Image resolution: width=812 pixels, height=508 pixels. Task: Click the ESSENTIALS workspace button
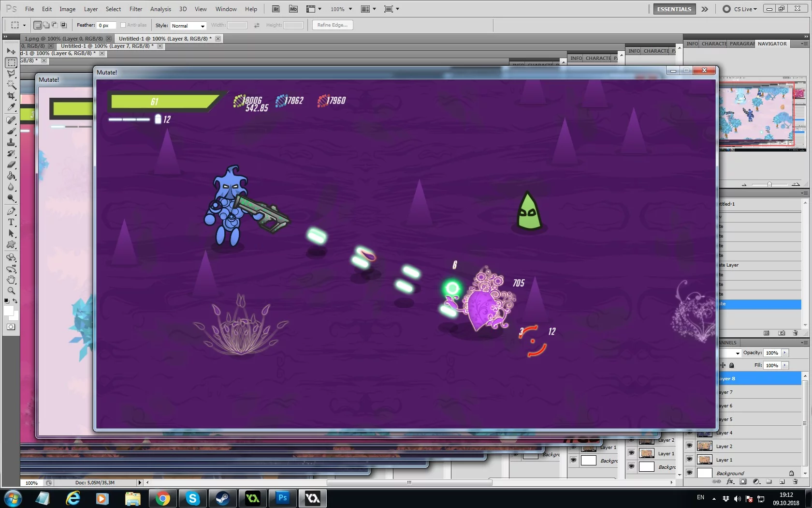click(674, 9)
